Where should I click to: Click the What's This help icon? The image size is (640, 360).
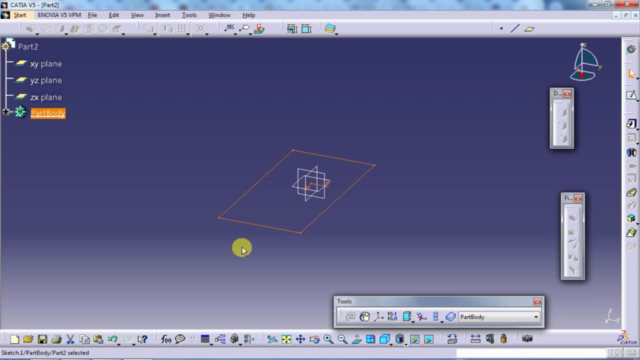pyautogui.click(x=142, y=339)
